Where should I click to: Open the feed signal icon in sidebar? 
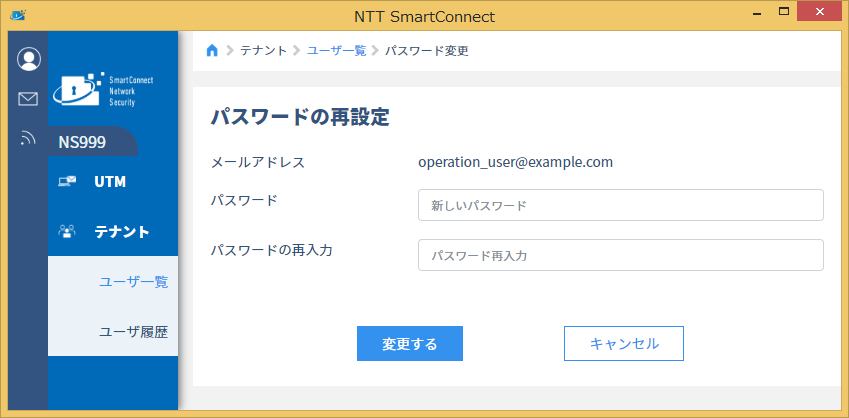click(x=27, y=138)
